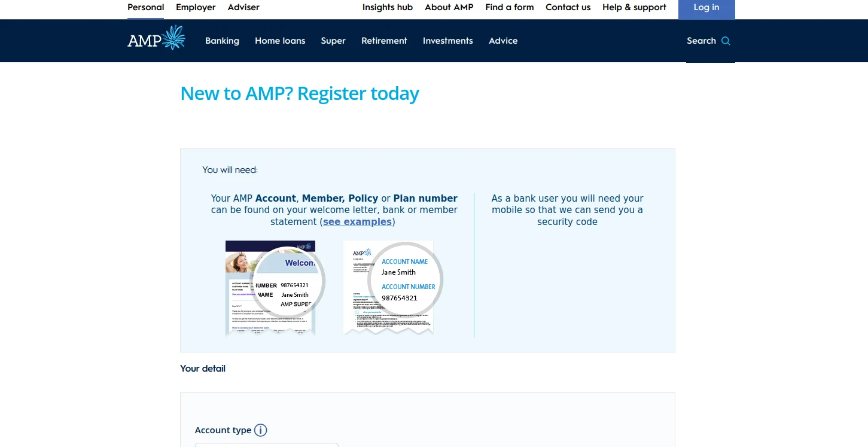
Task: Open the Investments menu
Action: point(447,41)
